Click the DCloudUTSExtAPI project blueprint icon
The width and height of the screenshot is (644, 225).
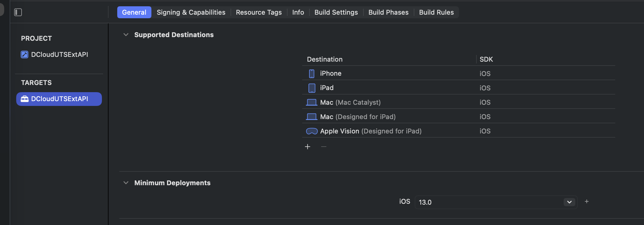[24, 54]
